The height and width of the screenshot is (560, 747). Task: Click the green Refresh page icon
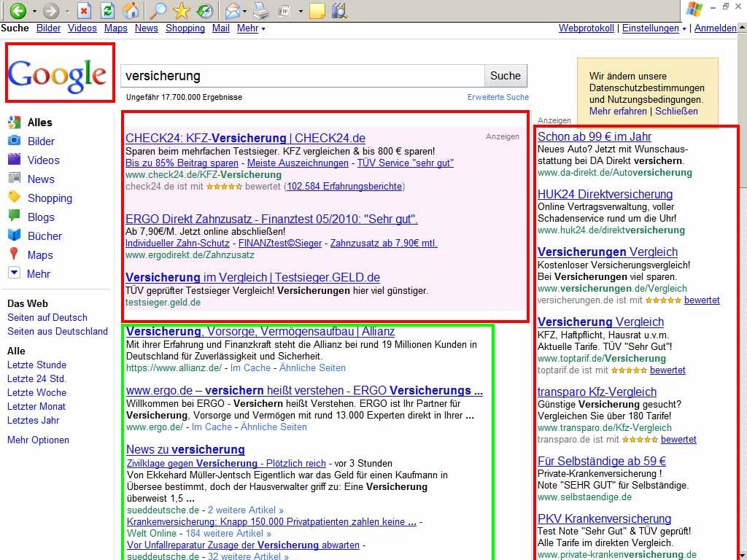pyautogui.click(x=107, y=10)
